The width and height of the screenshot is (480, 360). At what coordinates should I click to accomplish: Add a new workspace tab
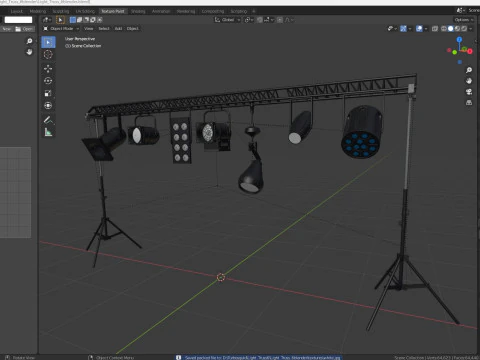[x=253, y=11]
